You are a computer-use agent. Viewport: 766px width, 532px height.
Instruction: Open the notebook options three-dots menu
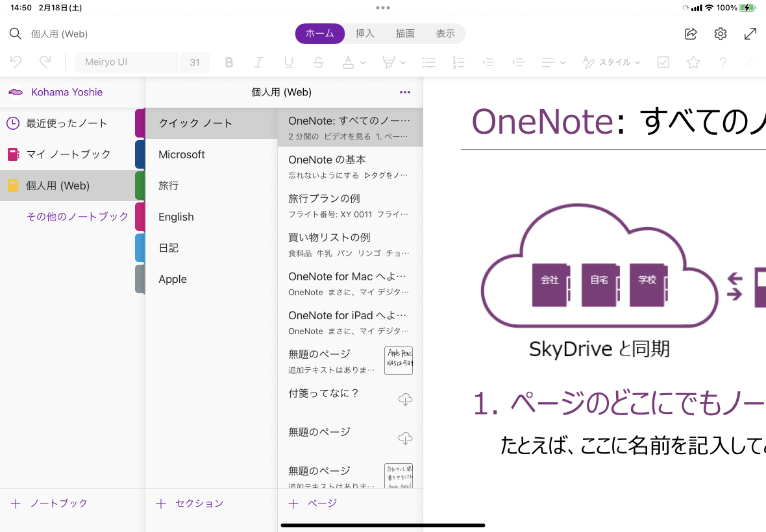click(x=405, y=92)
